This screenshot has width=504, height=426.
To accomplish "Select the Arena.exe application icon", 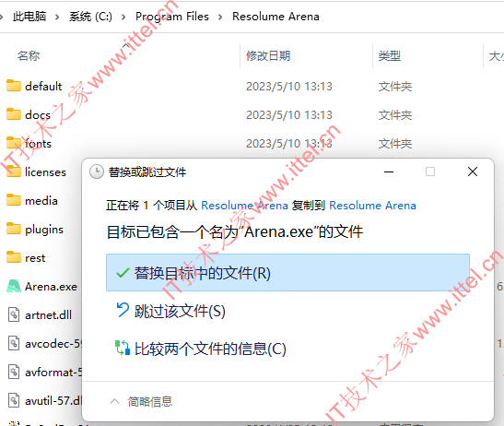I will point(14,286).
